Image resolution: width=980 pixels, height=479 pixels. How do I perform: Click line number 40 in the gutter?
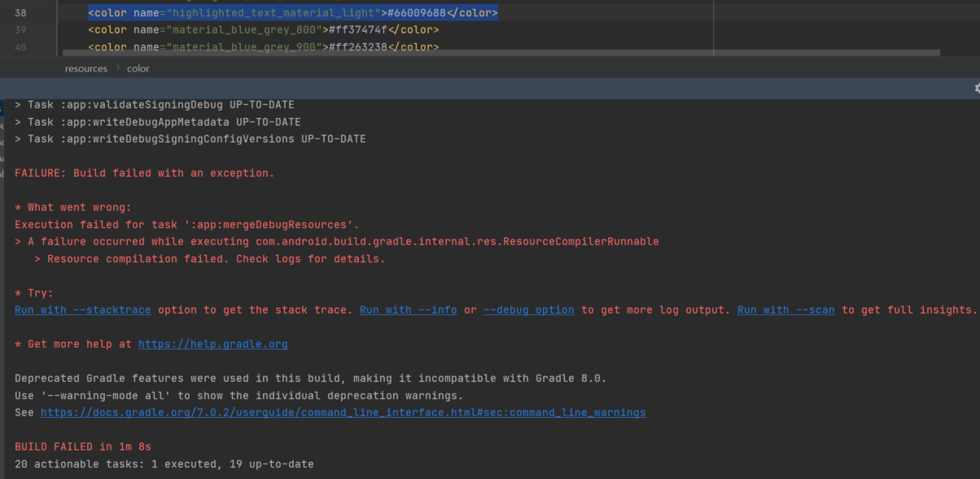point(20,46)
